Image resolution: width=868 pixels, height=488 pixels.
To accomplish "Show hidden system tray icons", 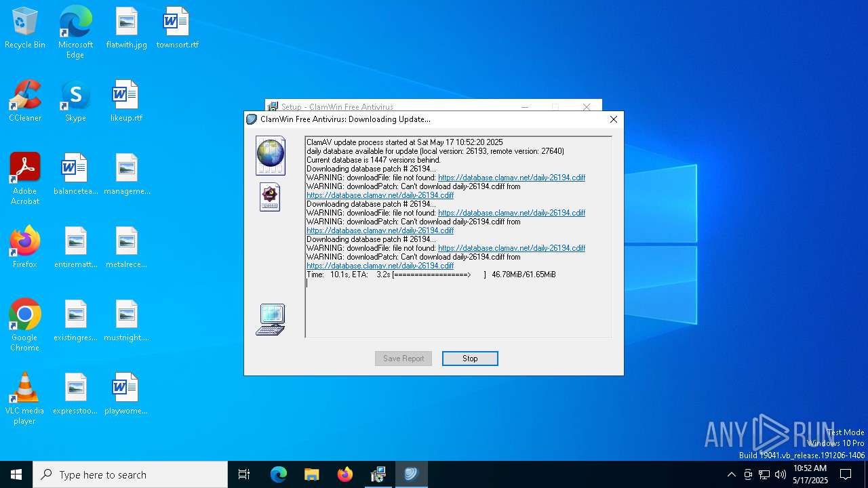I will tap(731, 474).
